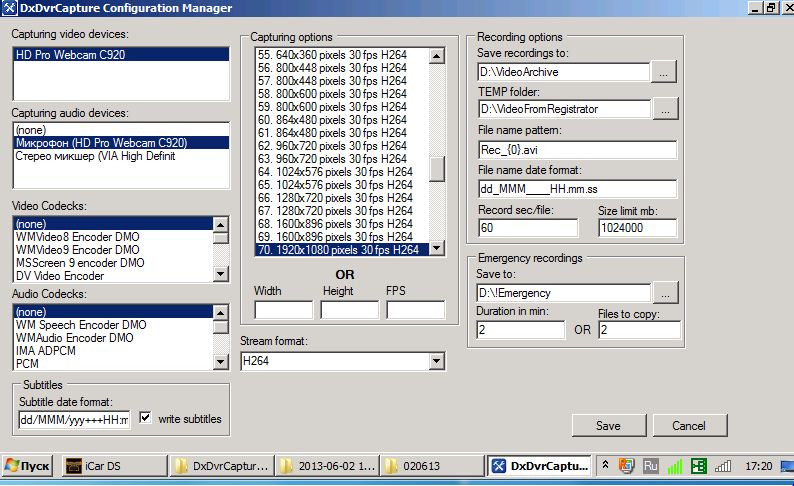Click Save recordings to path field

(564, 72)
